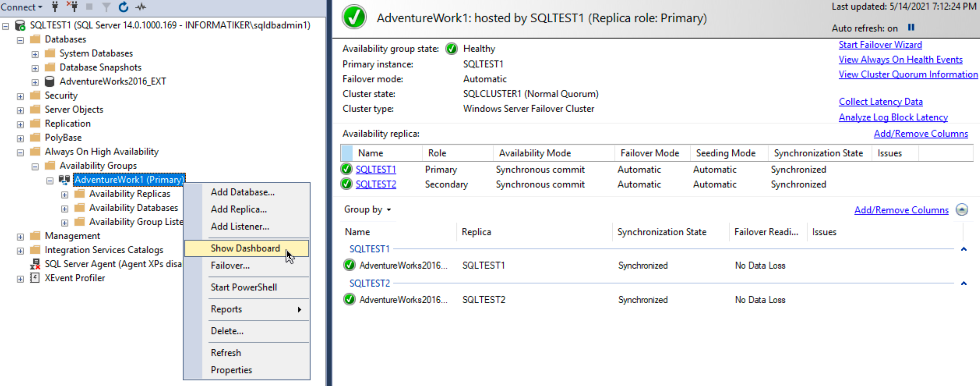The height and width of the screenshot is (386, 980).
Task: Click status icon of AdventureWorks2016 on SQLTEST1
Action: pyautogui.click(x=349, y=265)
